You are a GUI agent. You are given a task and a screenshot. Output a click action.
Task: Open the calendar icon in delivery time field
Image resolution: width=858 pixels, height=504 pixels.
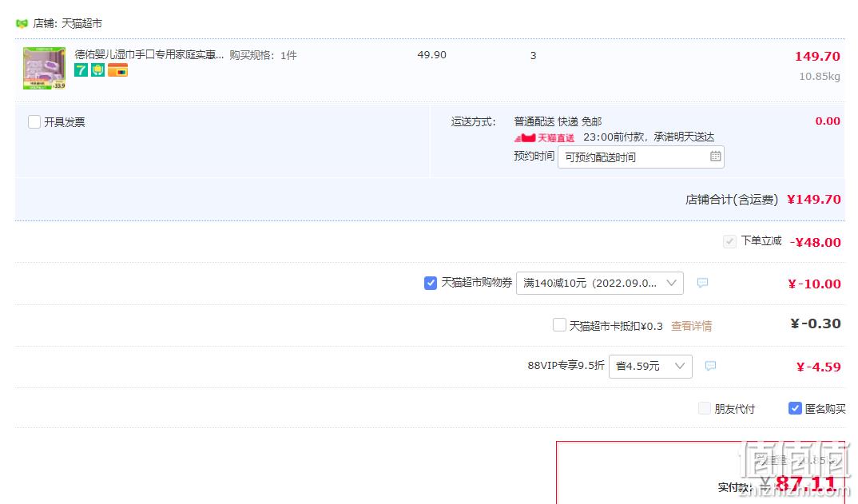click(715, 157)
